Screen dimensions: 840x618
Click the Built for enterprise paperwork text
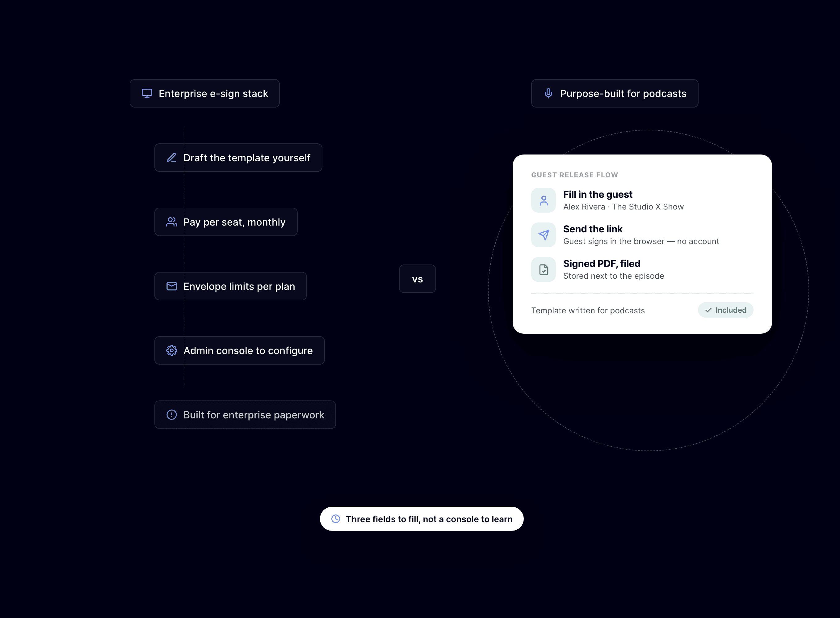click(254, 415)
